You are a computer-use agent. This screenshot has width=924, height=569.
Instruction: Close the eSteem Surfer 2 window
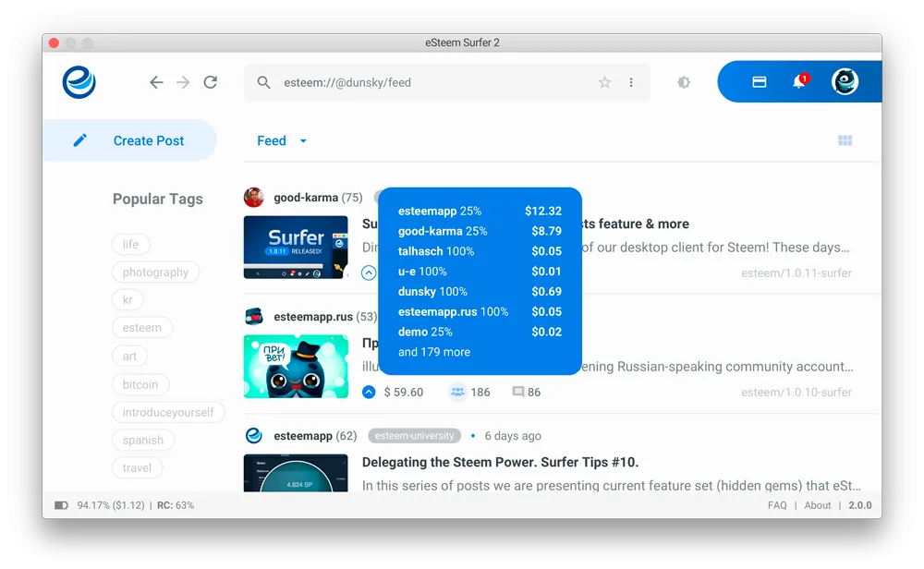click(x=55, y=43)
